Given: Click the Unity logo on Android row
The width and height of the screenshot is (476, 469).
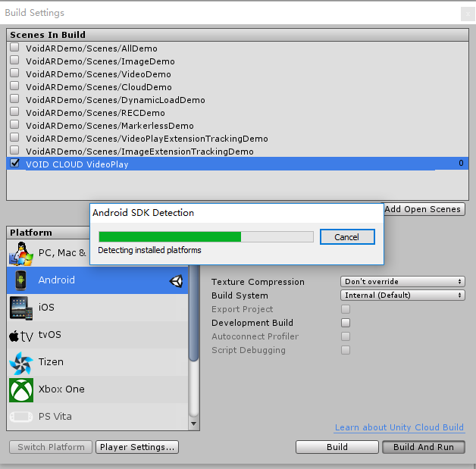Looking at the screenshot, I should pyautogui.click(x=176, y=281).
